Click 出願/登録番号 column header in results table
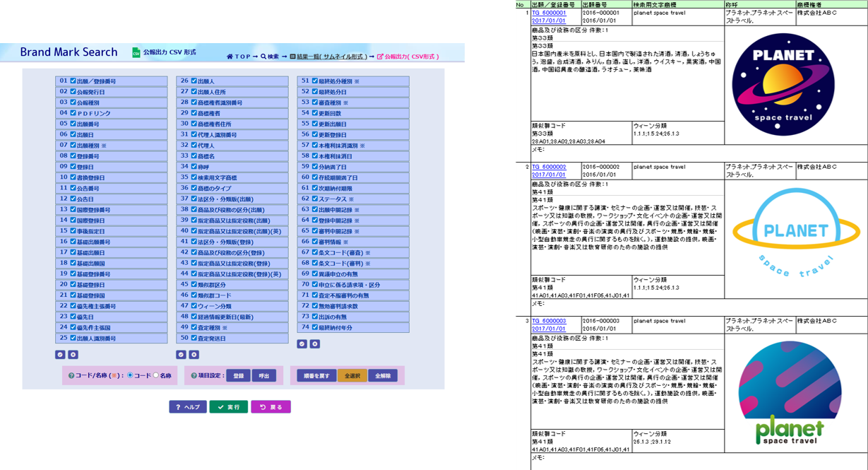 [x=554, y=5]
